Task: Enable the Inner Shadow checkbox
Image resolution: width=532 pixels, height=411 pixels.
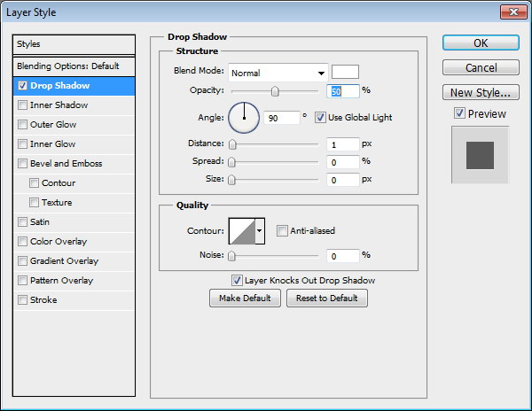Action: pos(22,105)
